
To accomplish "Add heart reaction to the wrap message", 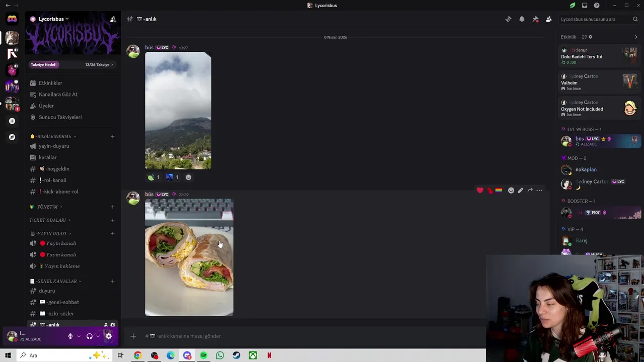I will [480, 191].
